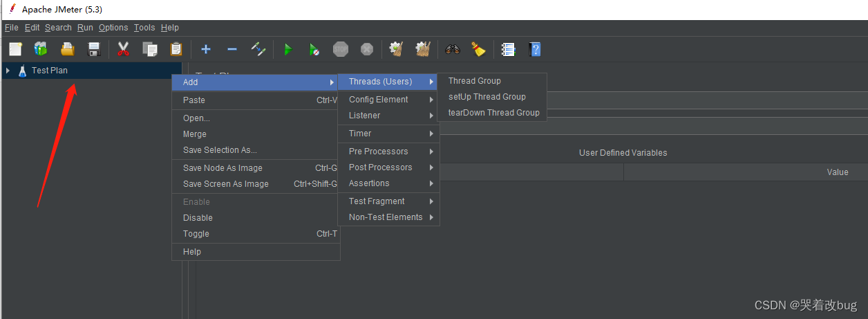
Task: Choose Merge in the context menu
Action: click(256, 134)
